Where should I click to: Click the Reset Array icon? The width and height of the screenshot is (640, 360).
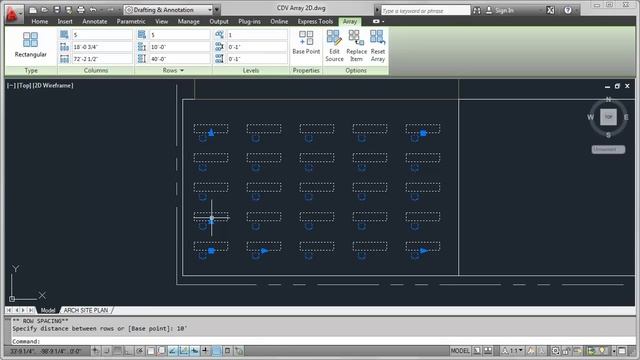(x=378, y=38)
